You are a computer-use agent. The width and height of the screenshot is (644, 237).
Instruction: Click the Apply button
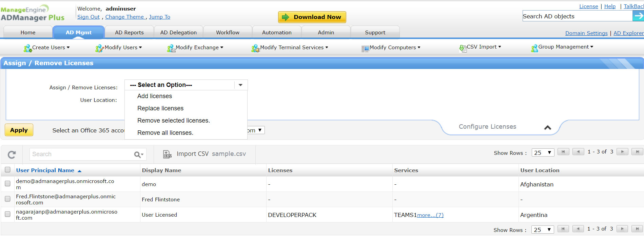point(19,130)
